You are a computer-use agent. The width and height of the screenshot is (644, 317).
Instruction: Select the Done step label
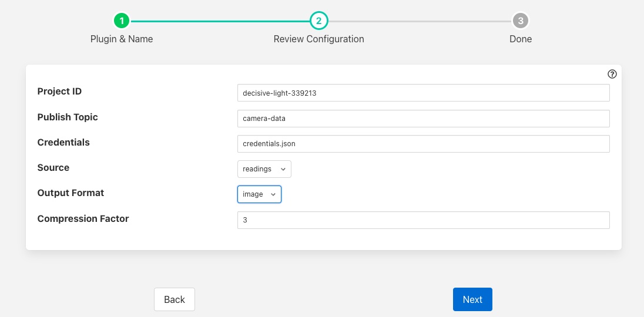(x=520, y=39)
